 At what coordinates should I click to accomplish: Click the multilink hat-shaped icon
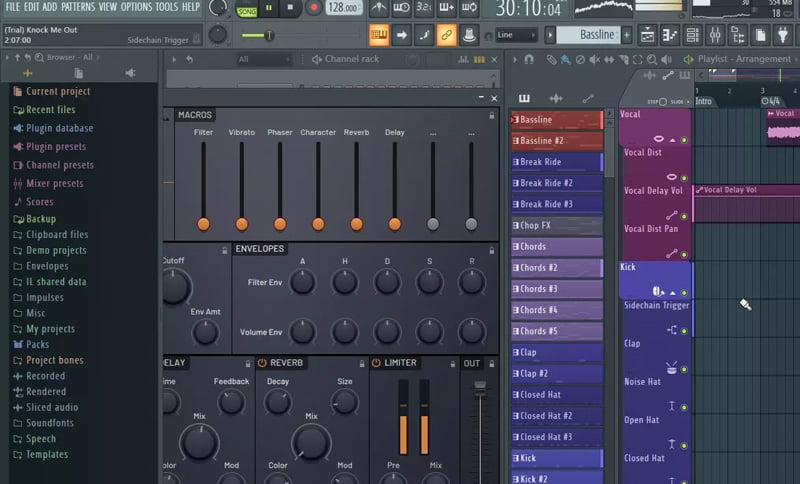(x=469, y=35)
